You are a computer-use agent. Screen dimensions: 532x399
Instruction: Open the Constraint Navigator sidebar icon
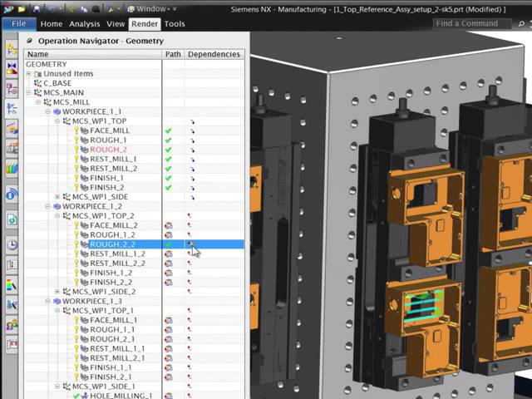tap(12, 68)
